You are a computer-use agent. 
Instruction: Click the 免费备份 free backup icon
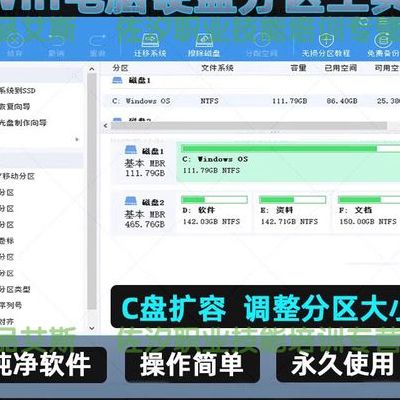383,40
